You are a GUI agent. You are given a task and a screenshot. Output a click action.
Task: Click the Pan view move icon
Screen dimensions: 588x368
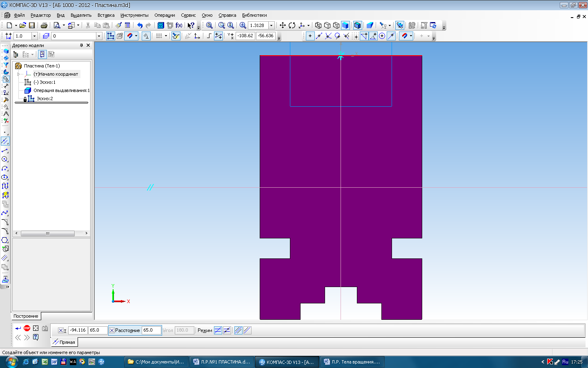283,25
